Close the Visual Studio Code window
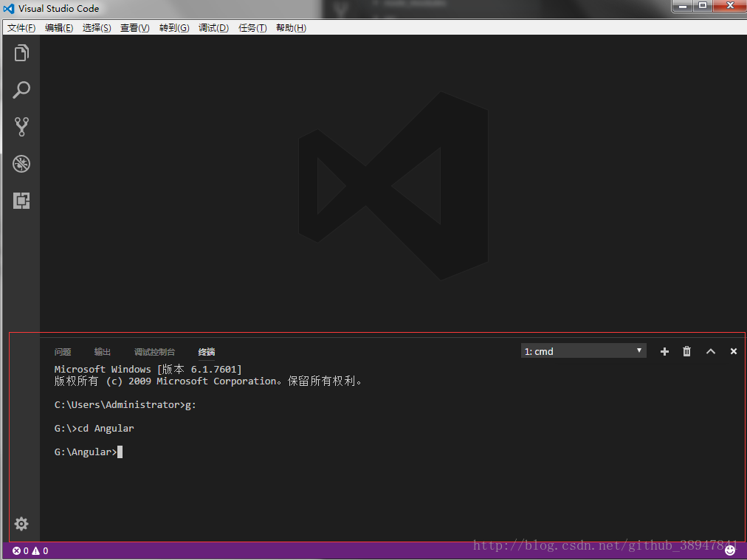This screenshot has width=747, height=560. tap(730, 6)
